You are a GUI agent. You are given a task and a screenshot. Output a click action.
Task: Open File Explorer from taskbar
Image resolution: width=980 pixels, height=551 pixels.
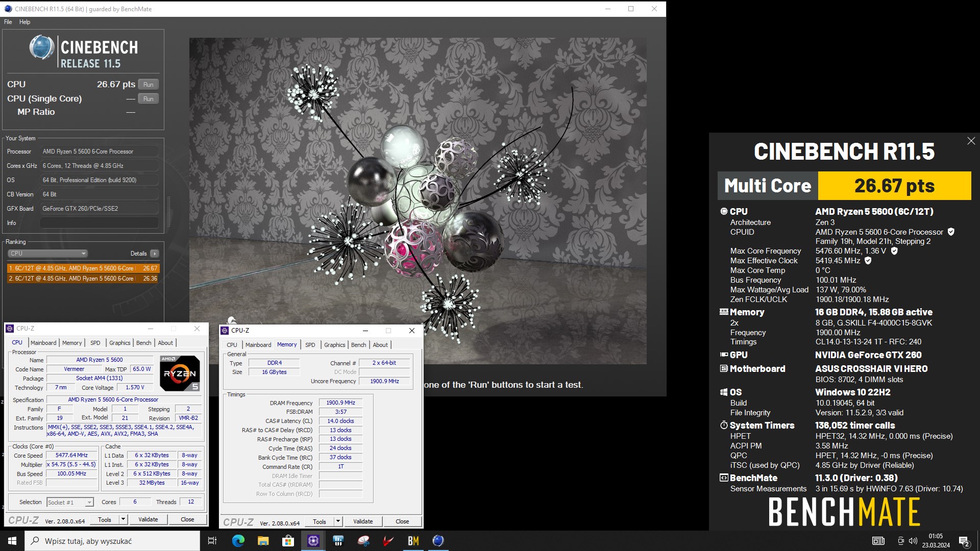click(263, 541)
